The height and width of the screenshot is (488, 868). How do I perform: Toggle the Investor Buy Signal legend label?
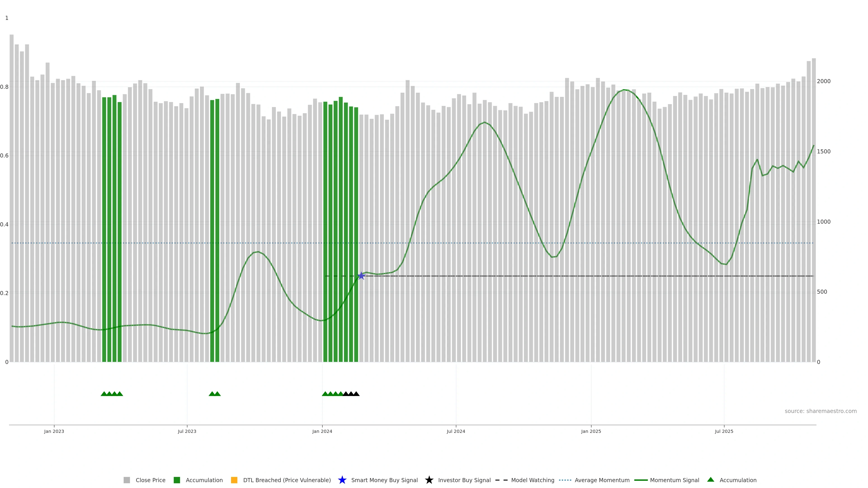[x=464, y=480]
